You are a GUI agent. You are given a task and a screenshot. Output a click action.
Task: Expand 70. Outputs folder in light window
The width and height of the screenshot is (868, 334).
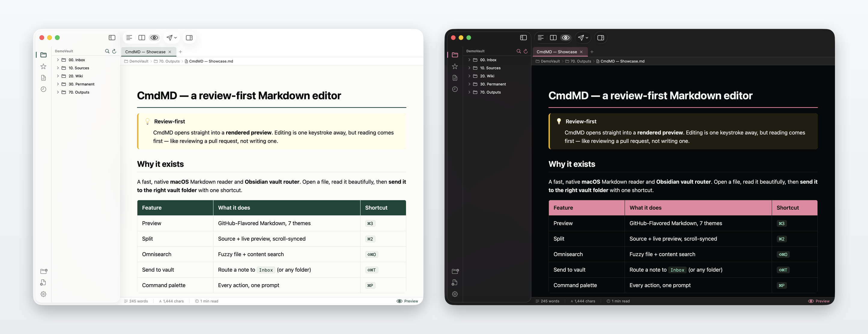pos(58,92)
